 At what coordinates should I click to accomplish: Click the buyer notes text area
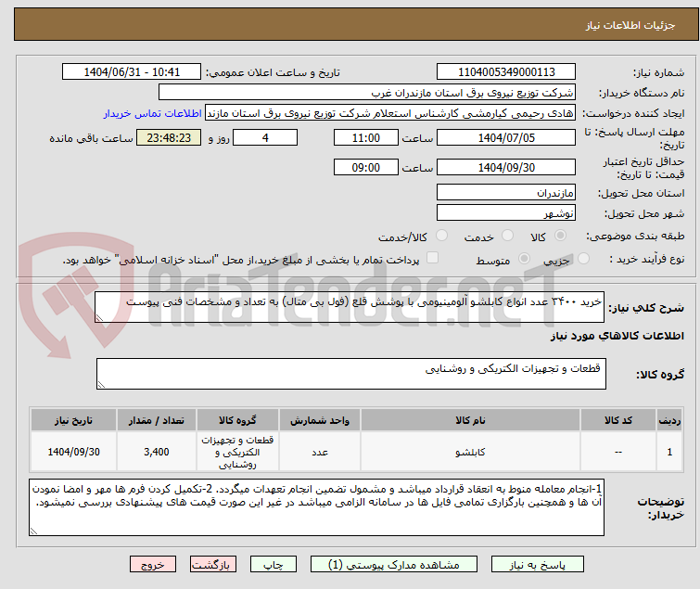316,507
